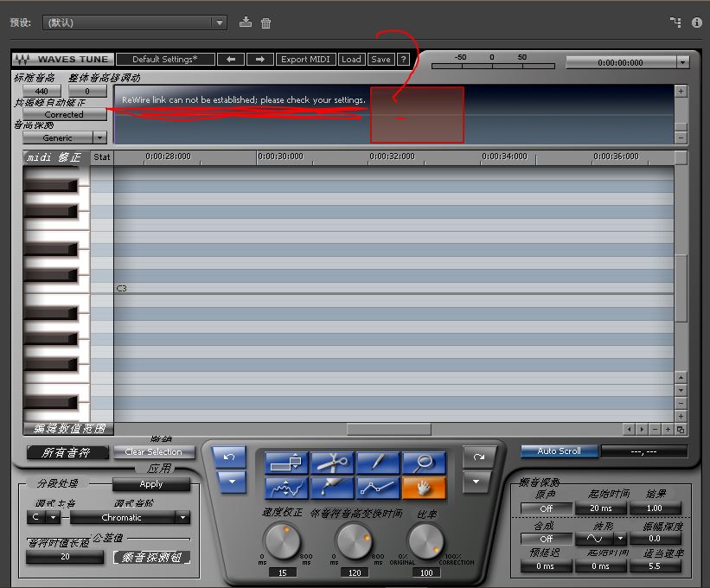Click the 颤音探测钮 button

[151, 557]
